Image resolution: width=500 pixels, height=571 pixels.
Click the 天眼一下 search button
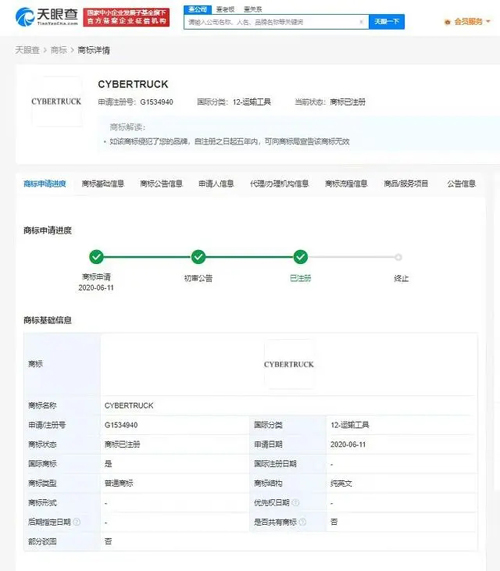[x=387, y=22]
